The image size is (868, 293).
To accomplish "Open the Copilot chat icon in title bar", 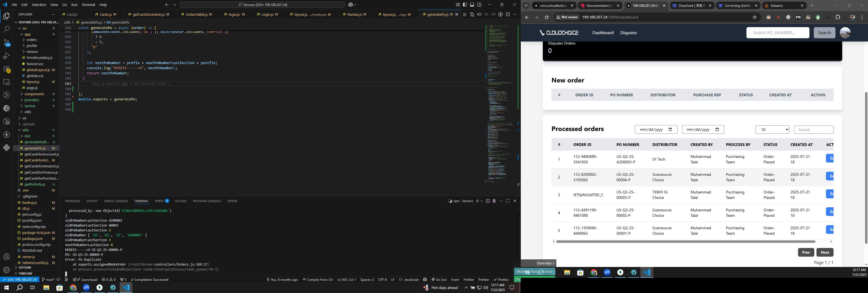I will [x=350, y=5].
